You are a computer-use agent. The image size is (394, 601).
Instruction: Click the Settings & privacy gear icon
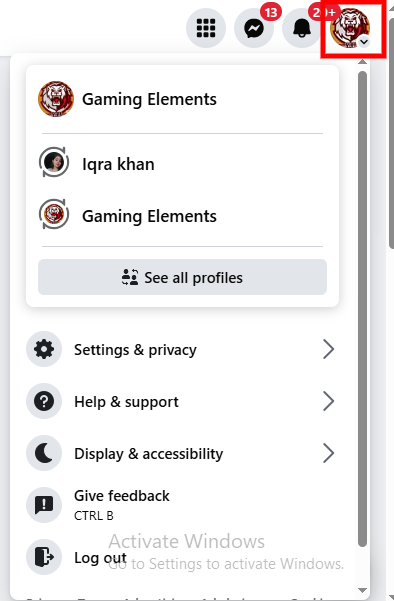point(44,349)
